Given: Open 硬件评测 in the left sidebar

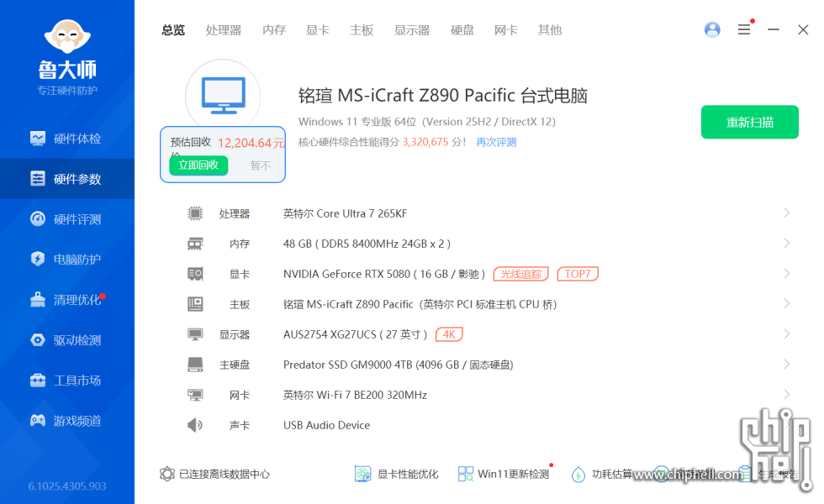Looking at the screenshot, I should pos(67,219).
